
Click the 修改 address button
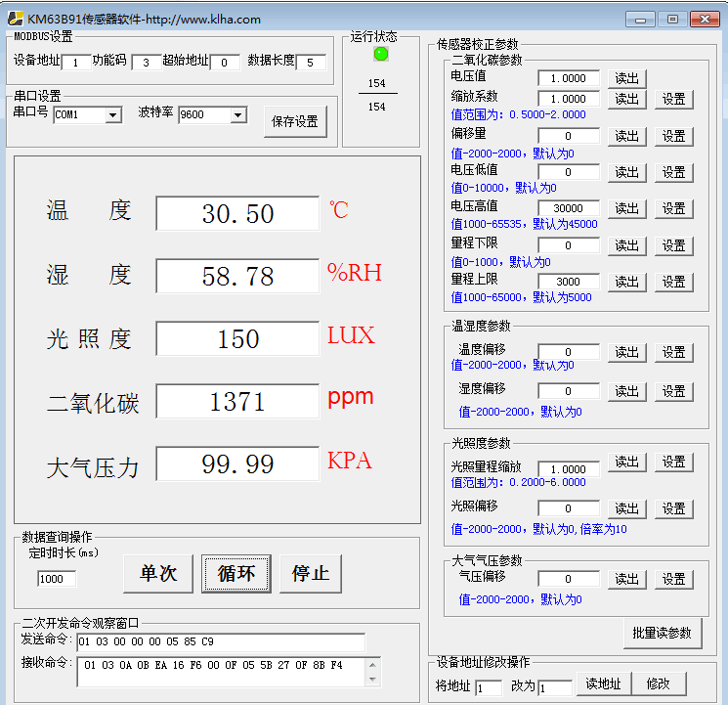point(659,683)
